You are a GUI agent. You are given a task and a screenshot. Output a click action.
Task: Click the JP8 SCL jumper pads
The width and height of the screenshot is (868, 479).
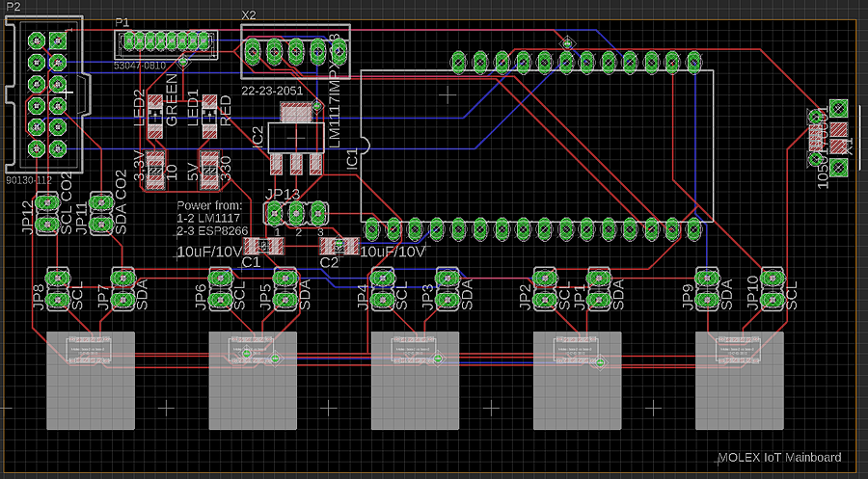click(59, 288)
